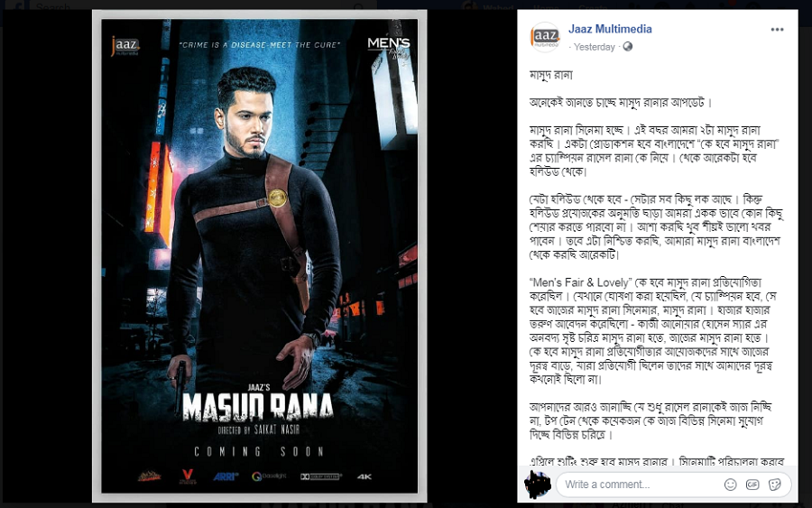Image resolution: width=812 pixels, height=508 pixels.
Task: Click the MEN'S logo on the poster
Action: [x=389, y=47]
